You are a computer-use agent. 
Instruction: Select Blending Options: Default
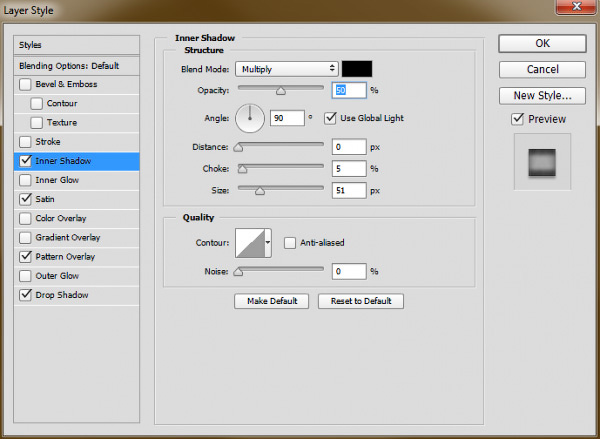(x=77, y=66)
